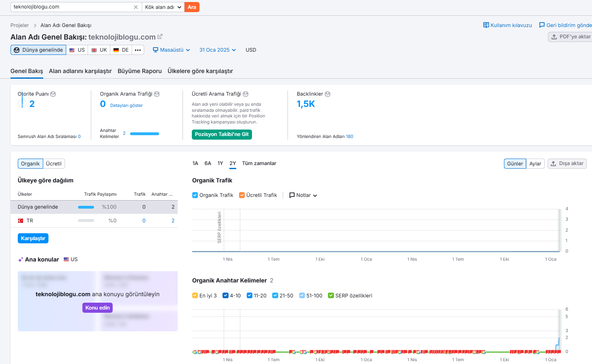Screen dimensions: 592x364
Task: Select the 1A time range
Action: click(x=195, y=163)
